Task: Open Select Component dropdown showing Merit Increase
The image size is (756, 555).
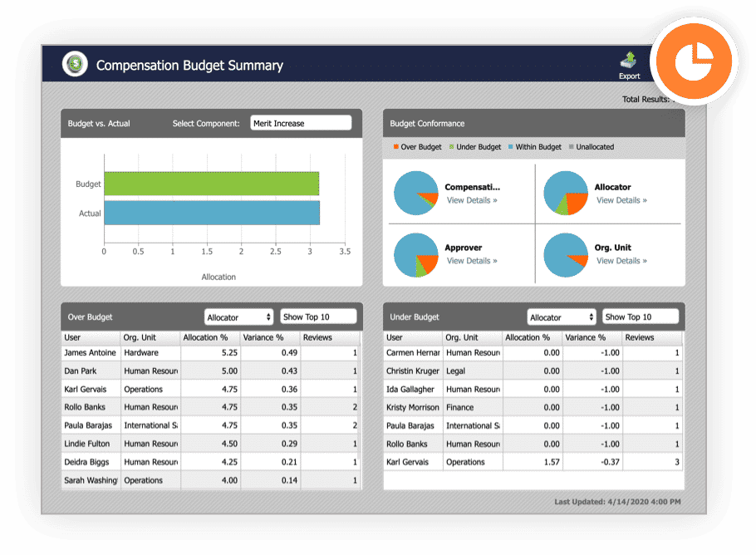Action: [x=301, y=123]
